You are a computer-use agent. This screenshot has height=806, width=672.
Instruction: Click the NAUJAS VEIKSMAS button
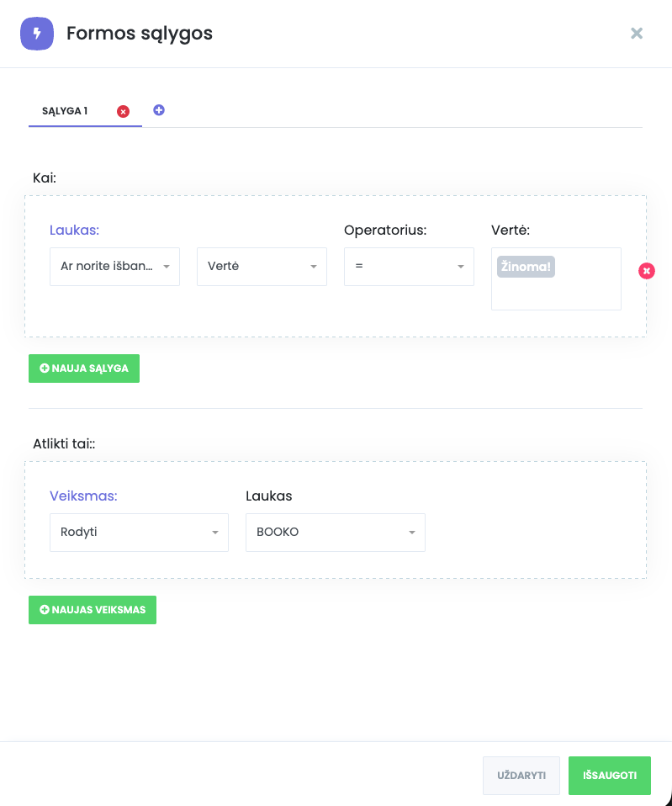pyautogui.click(x=93, y=610)
